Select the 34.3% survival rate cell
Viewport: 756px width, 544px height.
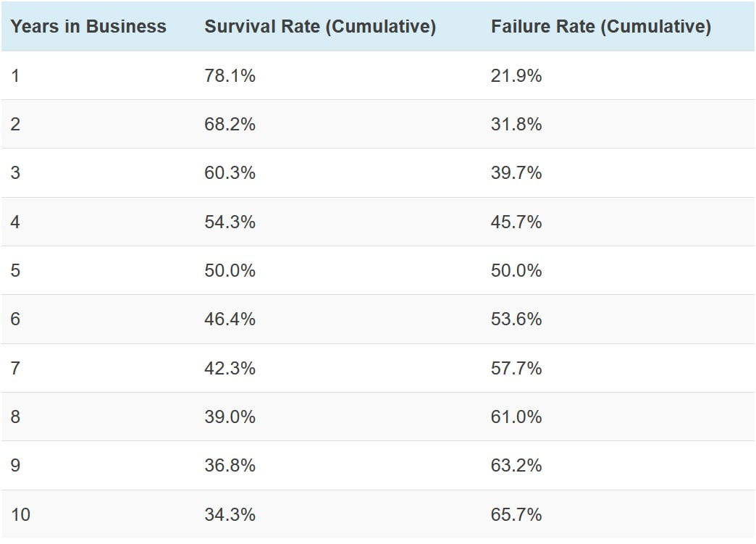click(x=230, y=514)
